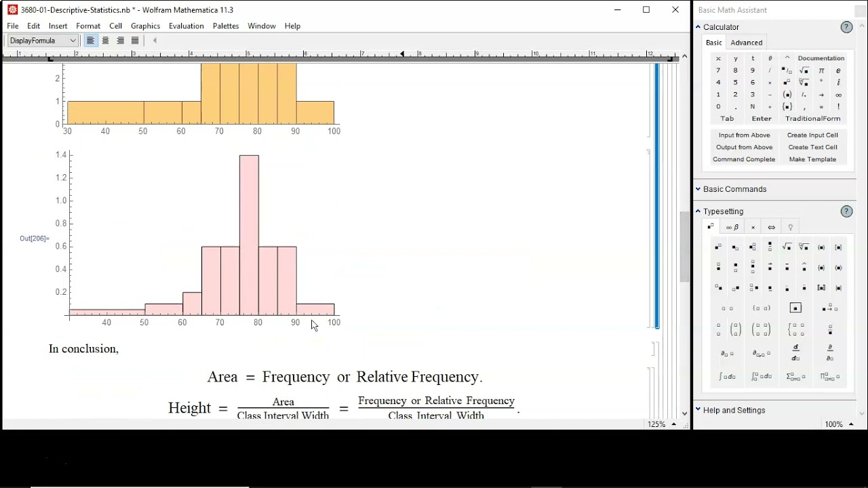This screenshot has width=868, height=488.
Task: Click the calculator Tab key
Action: 727,119
